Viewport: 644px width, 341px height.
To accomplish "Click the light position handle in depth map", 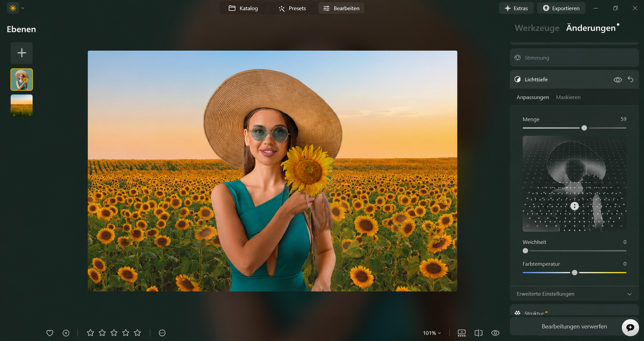I will 574,206.
